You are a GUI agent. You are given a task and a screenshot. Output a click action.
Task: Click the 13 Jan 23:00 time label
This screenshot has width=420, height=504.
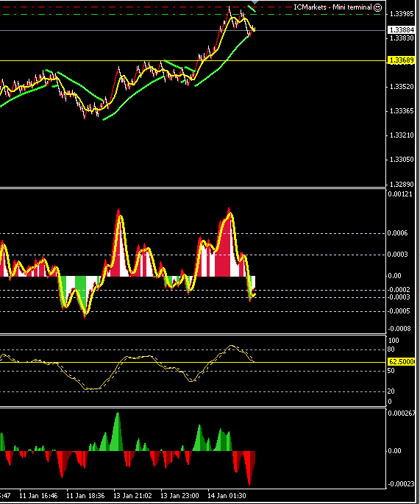point(179,496)
